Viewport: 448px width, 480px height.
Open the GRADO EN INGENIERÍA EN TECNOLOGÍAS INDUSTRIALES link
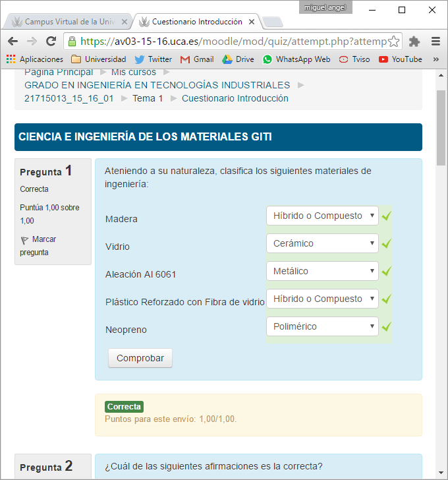157,85
